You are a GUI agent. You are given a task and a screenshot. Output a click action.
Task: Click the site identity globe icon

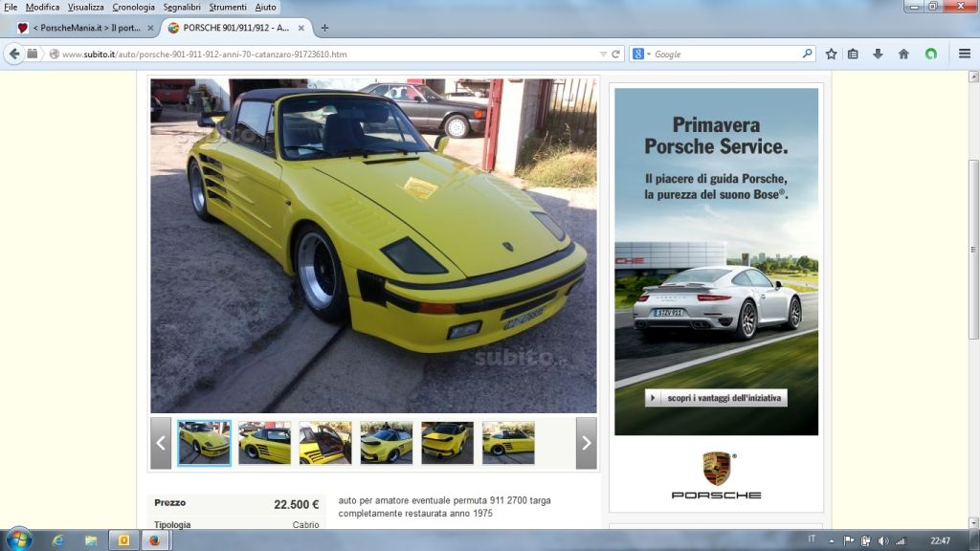55,55
